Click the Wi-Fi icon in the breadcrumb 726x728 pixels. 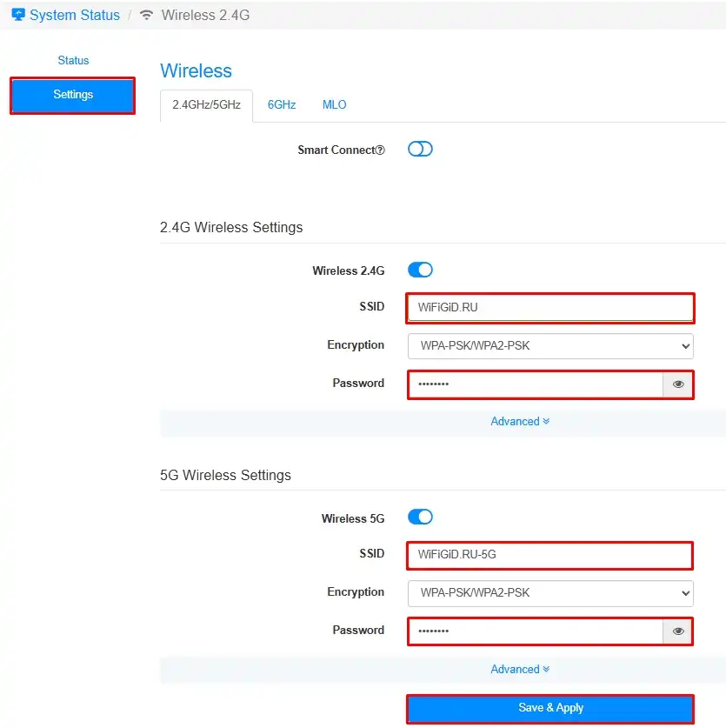point(146,15)
